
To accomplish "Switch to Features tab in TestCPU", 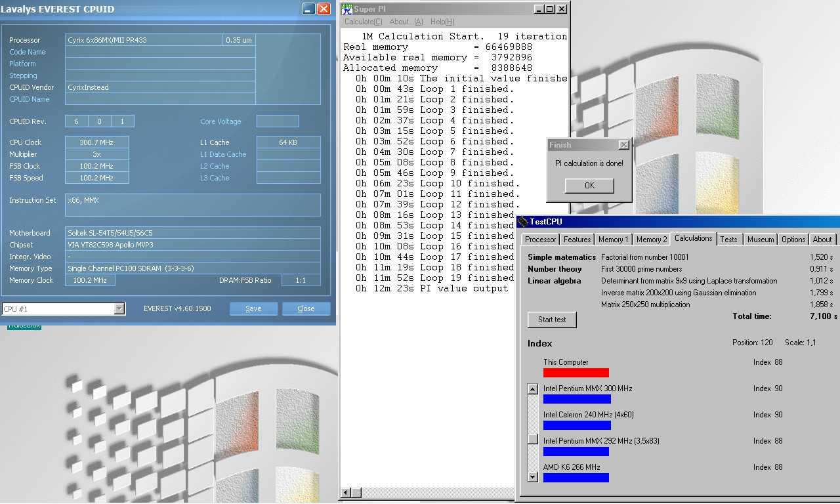I will tap(577, 240).
